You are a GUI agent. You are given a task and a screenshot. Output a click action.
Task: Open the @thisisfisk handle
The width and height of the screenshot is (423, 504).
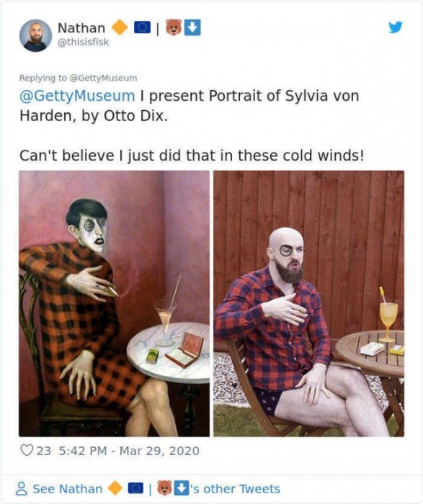[84, 42]
